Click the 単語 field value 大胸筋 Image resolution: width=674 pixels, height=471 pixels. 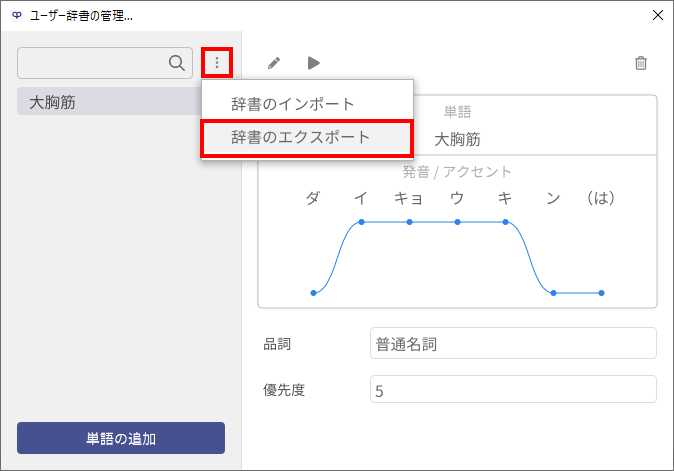[457, 139]
